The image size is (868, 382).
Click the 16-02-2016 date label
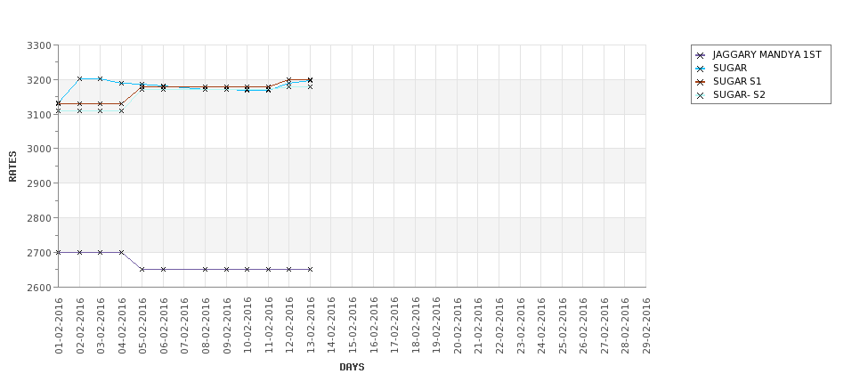(x=373, y=326)
